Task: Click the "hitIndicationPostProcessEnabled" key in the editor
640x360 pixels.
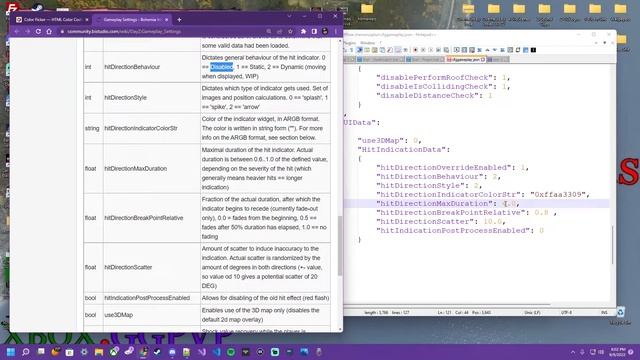Action: [x=453, y=230]
